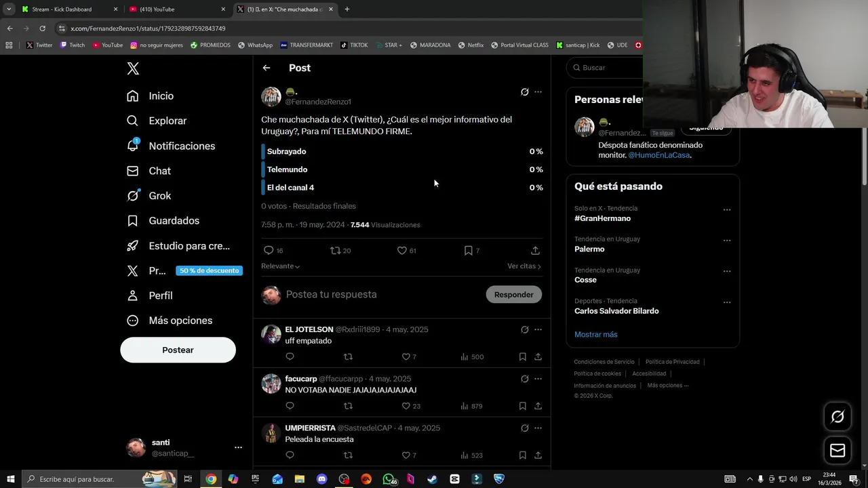Click the Postear button

[x=178, y=350]
